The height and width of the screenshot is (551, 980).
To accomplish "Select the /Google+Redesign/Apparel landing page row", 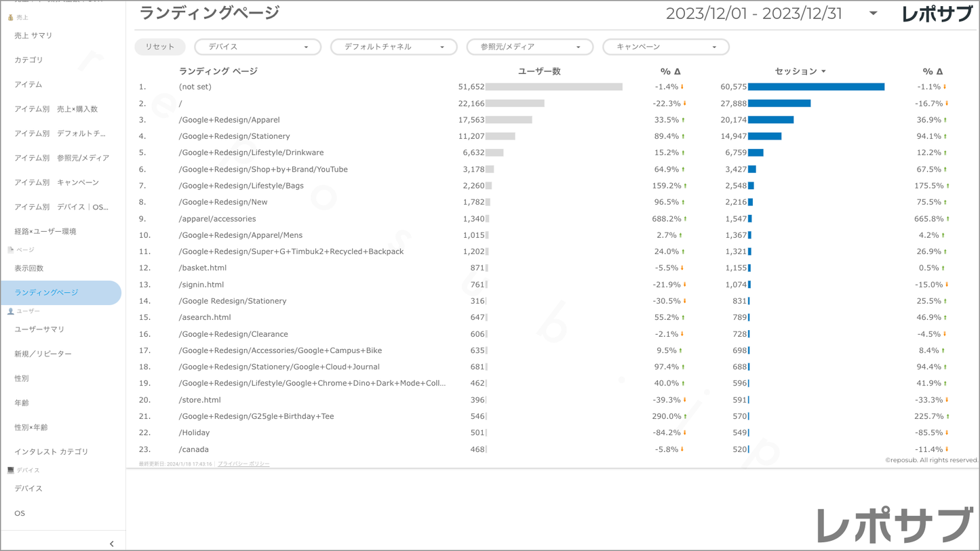I will [x=229, y=120].
